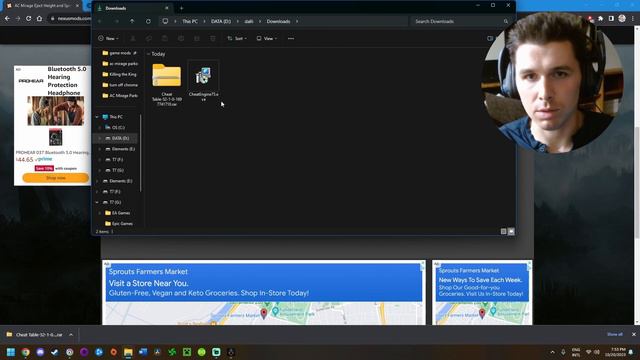Expand the DATA (D:) drive node

[x=100, y=138]
